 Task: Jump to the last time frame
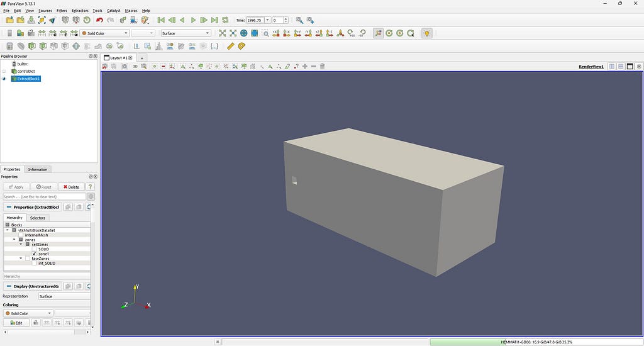(214, 20)
